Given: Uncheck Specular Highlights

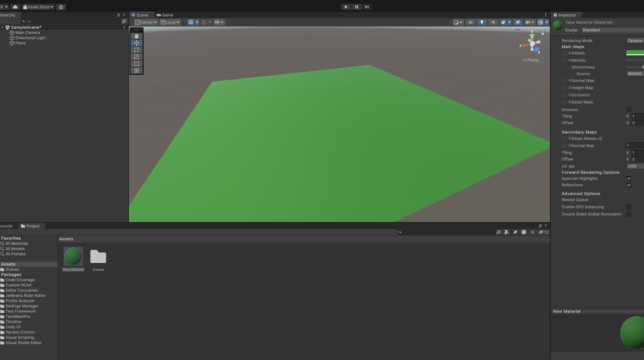Looking at the screenshot, I should [629, 178].
